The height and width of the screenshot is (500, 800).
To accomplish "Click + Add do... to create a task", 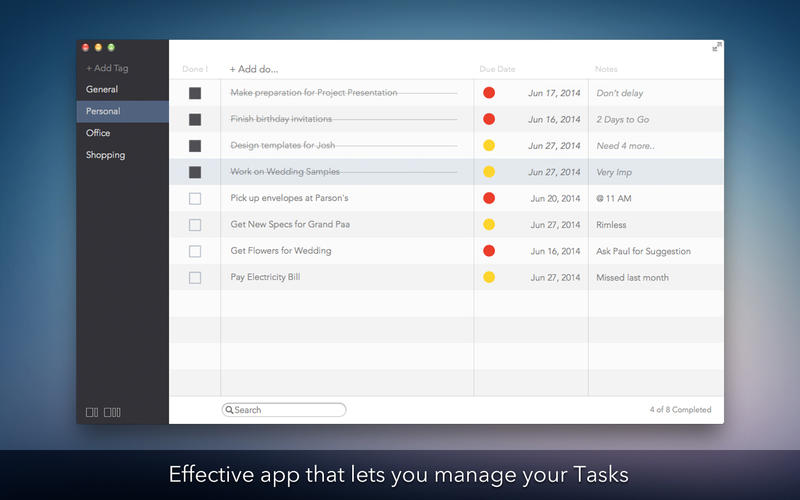I will [254, 69].
